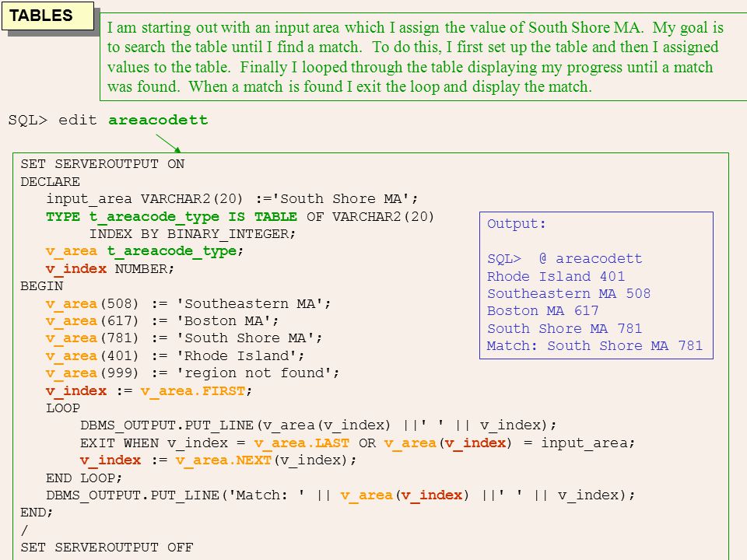Click the 'Boston MA 617' output line

(x=543, y=310)
